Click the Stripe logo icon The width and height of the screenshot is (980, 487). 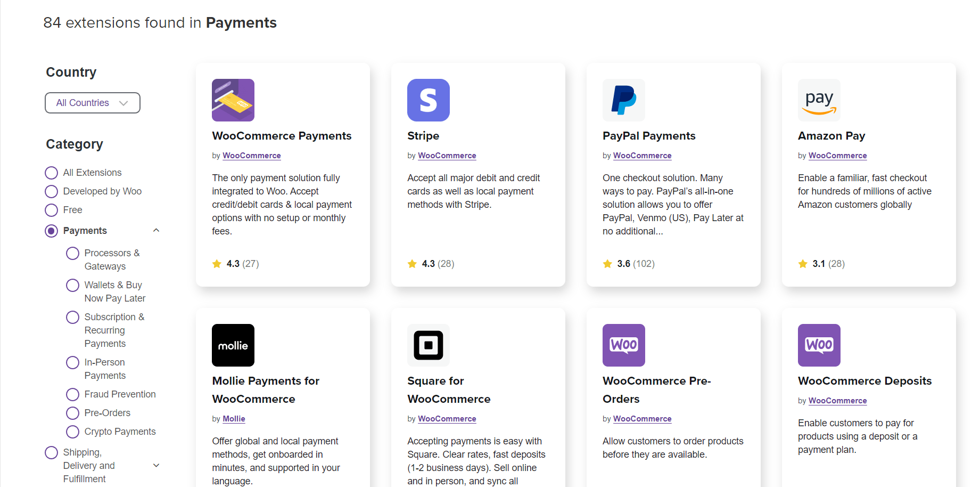pos(429,100)
